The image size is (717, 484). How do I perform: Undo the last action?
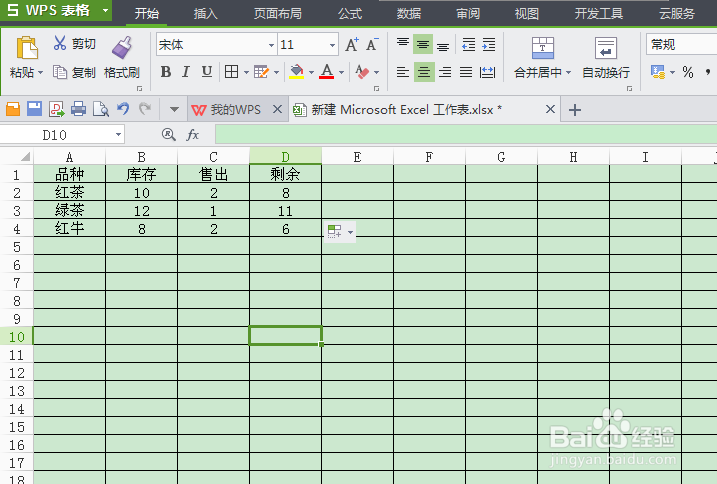point(123,109)
